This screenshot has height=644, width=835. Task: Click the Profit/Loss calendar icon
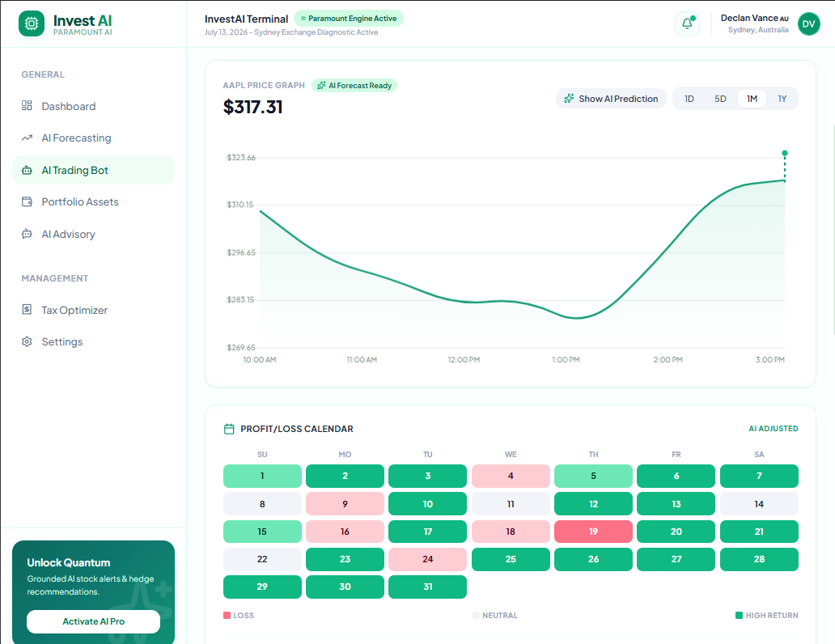pyautogui.click(x=229, y=429)
